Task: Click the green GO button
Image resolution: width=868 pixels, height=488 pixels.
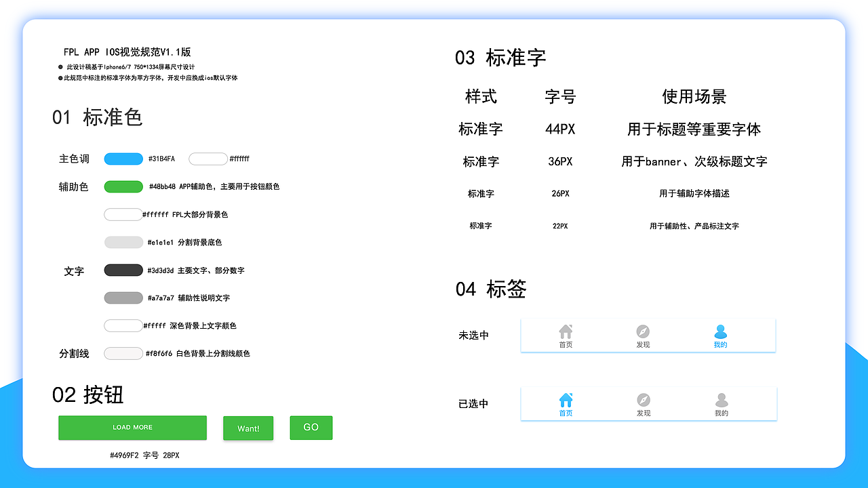Action: 311,428
